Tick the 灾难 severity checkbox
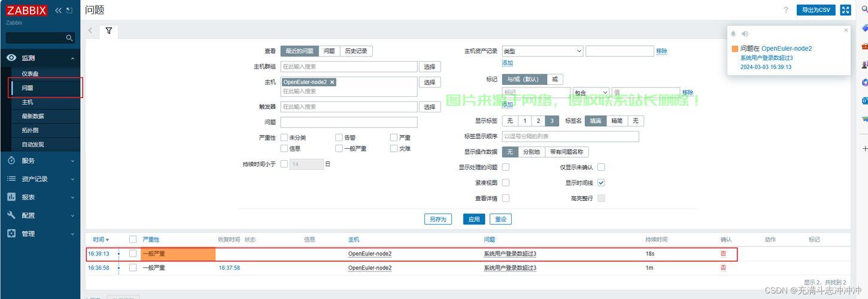Viewport: 868px width, 299px height. point(394,148)
